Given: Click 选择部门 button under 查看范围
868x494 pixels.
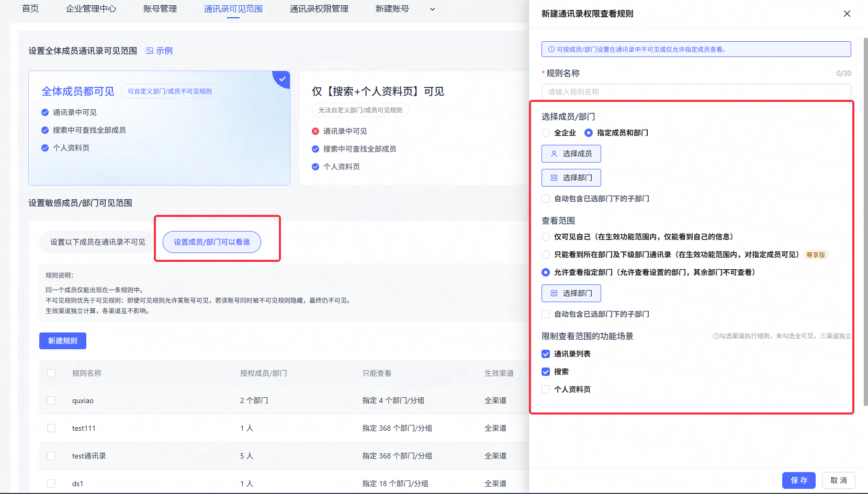Looking at the screenshot, I should [x=571, y=293].
